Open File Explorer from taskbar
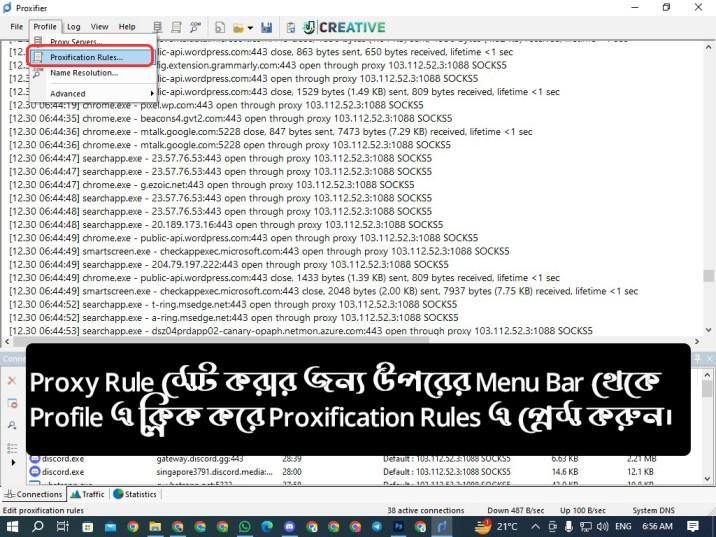This screenshot has height=537, width=716. [x=155, y=526]
